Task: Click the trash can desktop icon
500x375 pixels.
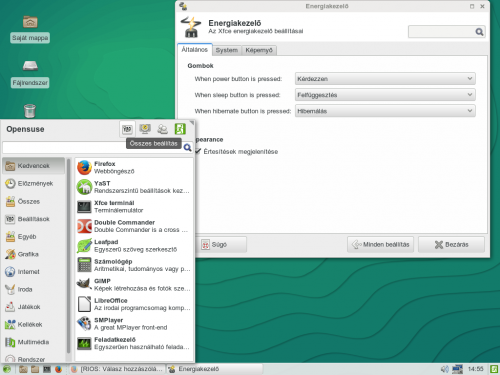Action: (x=30, y=111)
